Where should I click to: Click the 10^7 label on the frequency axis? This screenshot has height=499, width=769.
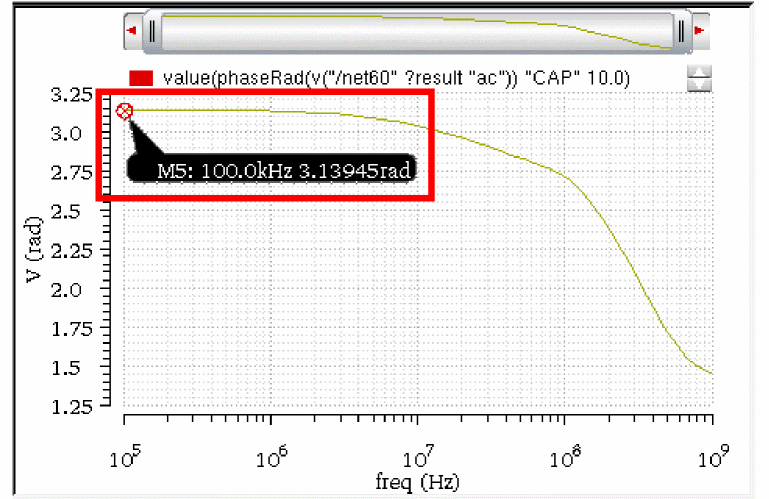418,457
